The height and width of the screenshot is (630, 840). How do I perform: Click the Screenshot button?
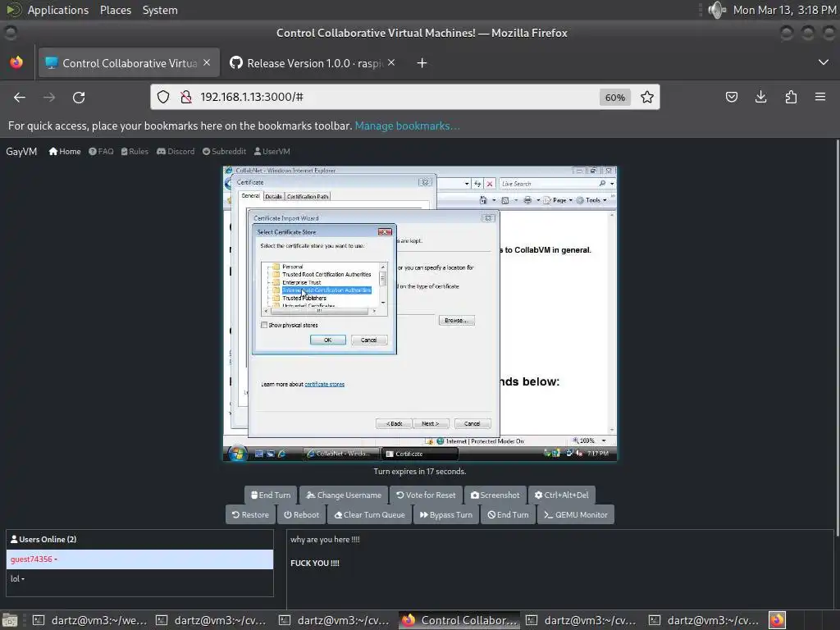tap(495, 495)
